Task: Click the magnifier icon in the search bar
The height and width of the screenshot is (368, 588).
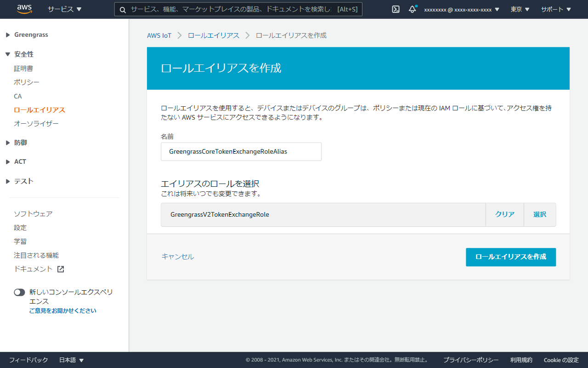Action: click(122, 9)
